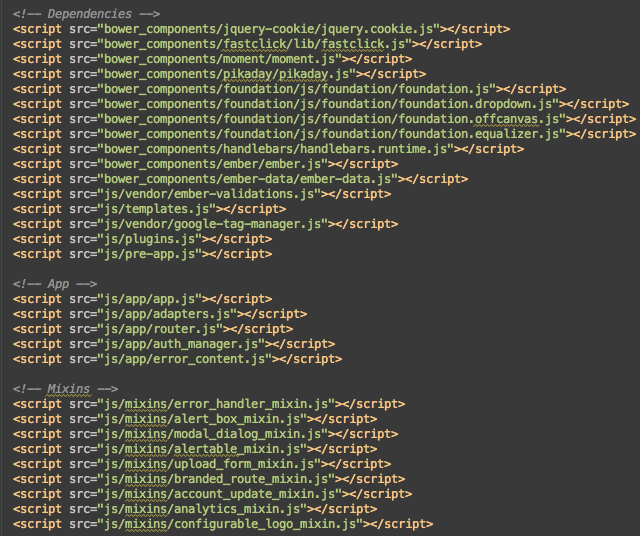Click the account_update_mixin.js line
This screenshot has width=640, height=536.
[212, 494]
